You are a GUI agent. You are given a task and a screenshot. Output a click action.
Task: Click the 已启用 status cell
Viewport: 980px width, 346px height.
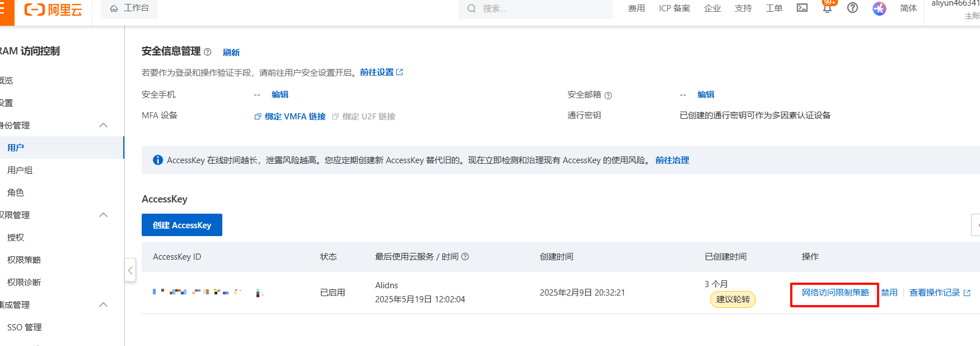333,293
